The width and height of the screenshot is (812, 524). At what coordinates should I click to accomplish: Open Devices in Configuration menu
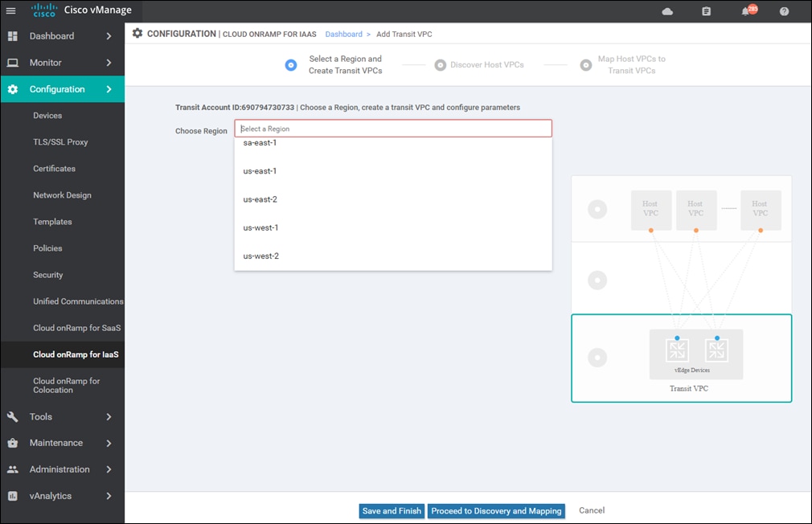[47, 116]
